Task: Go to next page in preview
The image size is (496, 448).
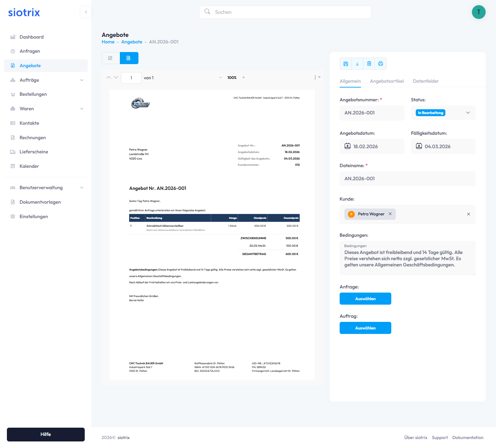Action: tap(116, 78)
